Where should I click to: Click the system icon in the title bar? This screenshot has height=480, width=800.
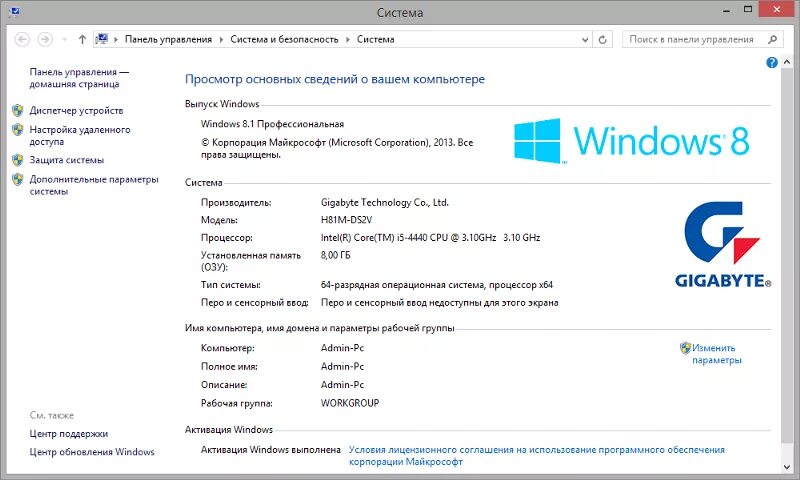(14, 11)
